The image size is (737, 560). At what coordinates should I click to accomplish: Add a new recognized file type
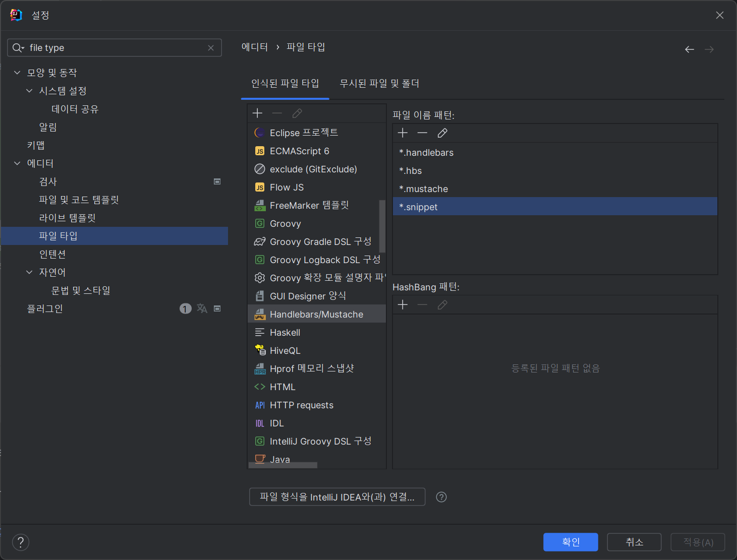pos(257,113)
